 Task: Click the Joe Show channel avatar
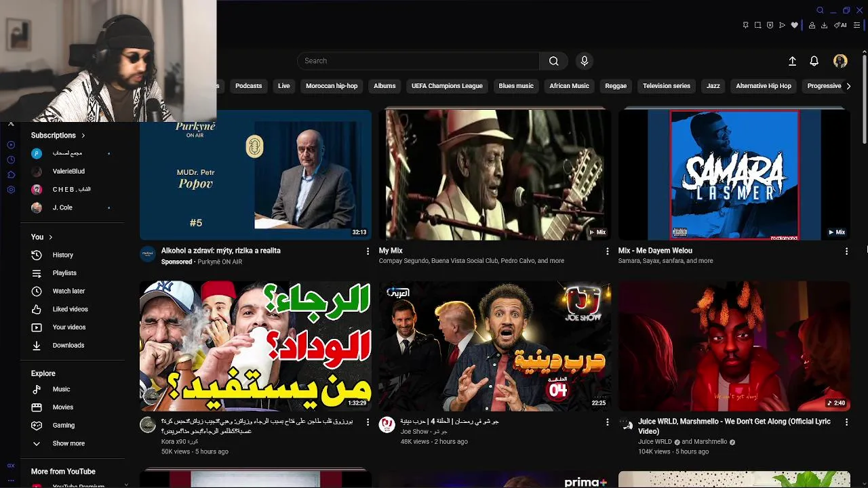click(387, 425)
